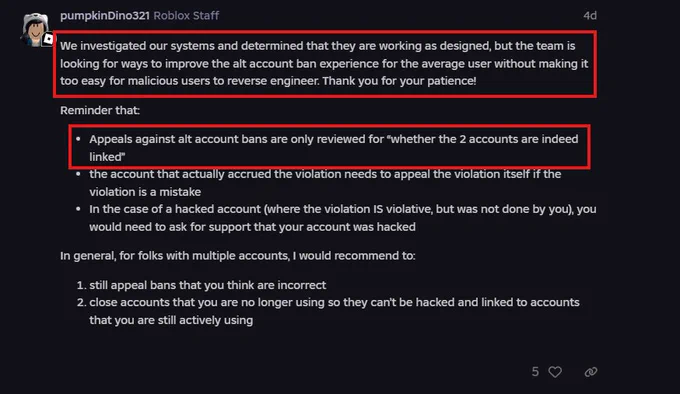Like the post with the heart icon

[555, 372]
